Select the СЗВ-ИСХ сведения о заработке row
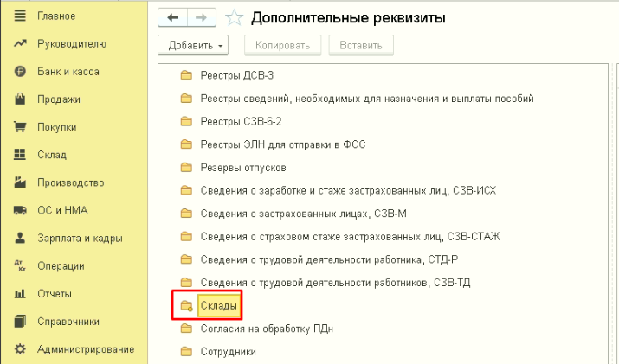 tap(348, 190)
